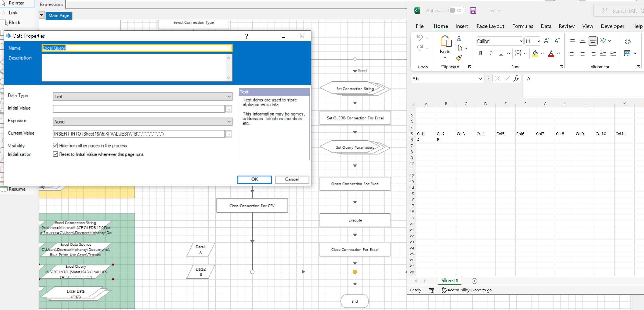Click Cancel in the Data Properties dialog
The image size is (644, 310).
[x=292, y=179]
